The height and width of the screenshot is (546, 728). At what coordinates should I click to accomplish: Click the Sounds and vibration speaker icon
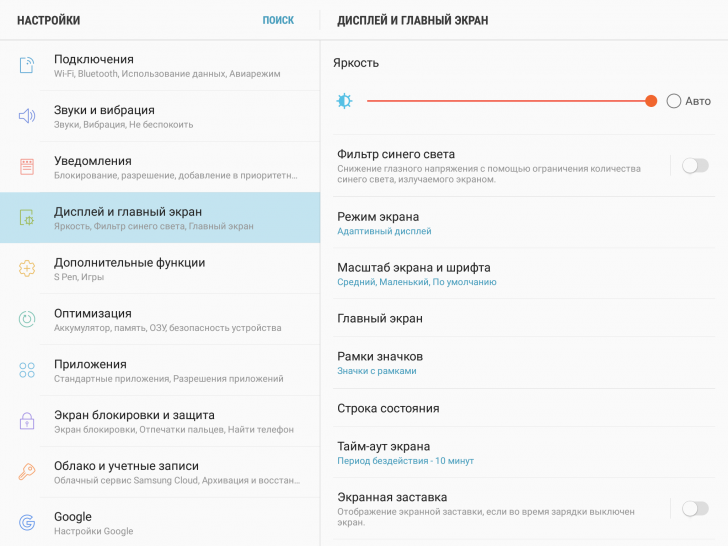tap(27, 116)
